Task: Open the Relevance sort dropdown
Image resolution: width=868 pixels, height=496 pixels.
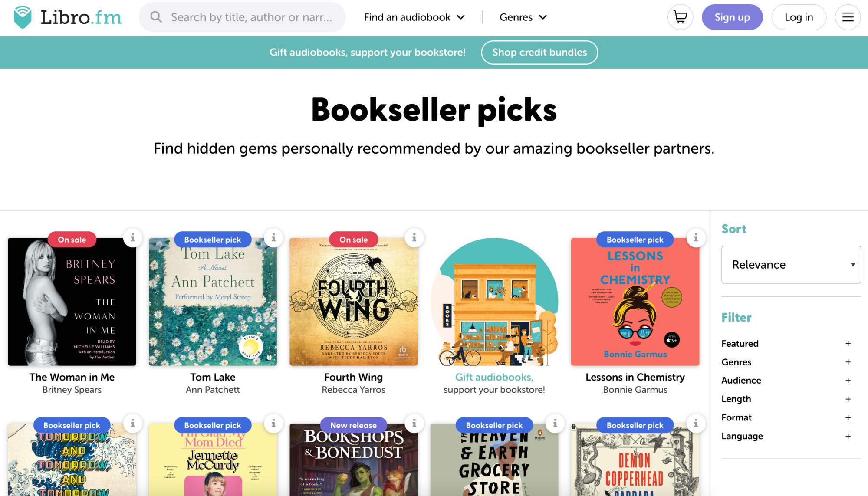Action: pos(791,265)
